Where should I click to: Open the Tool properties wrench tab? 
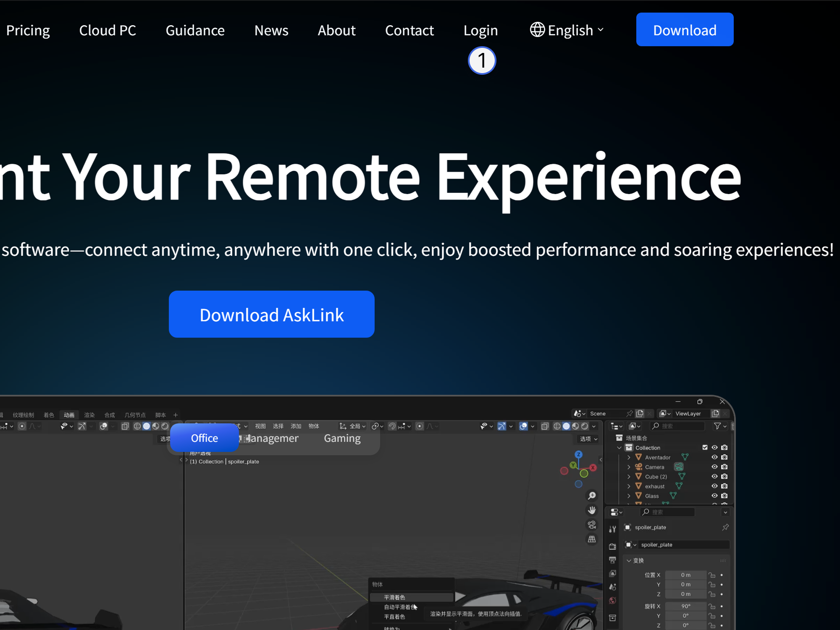point(612,529)
